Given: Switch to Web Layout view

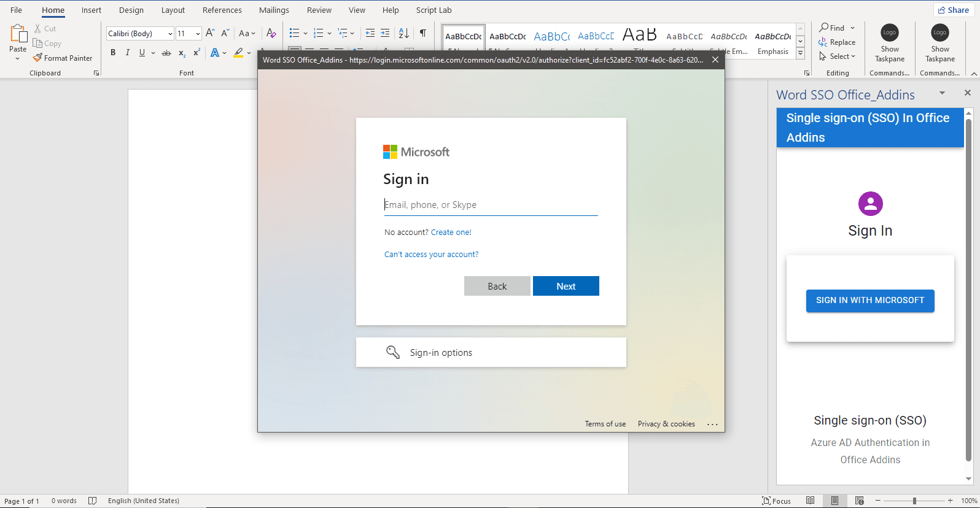Looking at the screenshot, I should pyautogui.click(x=859, y=501).
